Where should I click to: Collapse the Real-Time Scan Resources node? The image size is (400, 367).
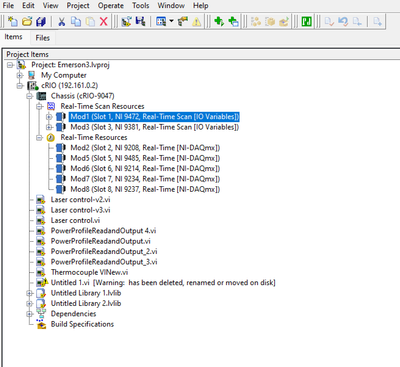[39, 106]
